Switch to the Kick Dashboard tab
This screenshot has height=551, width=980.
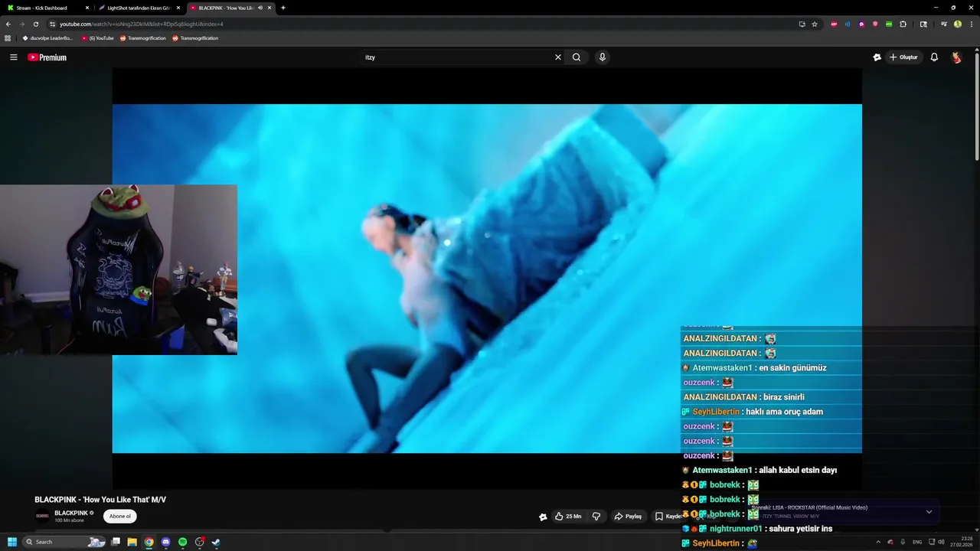(47, 8)
